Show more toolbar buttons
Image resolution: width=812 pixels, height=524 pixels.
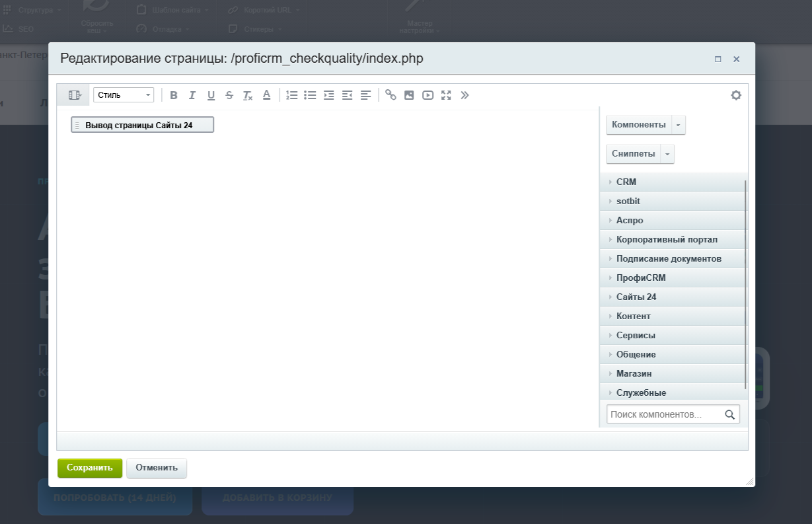coord(464,95)
